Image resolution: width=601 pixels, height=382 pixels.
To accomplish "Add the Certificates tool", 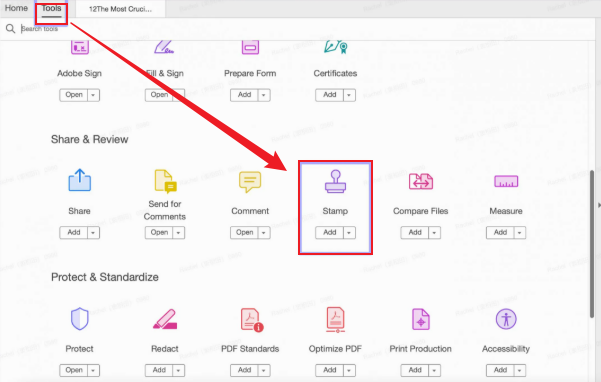I will 329,95.
